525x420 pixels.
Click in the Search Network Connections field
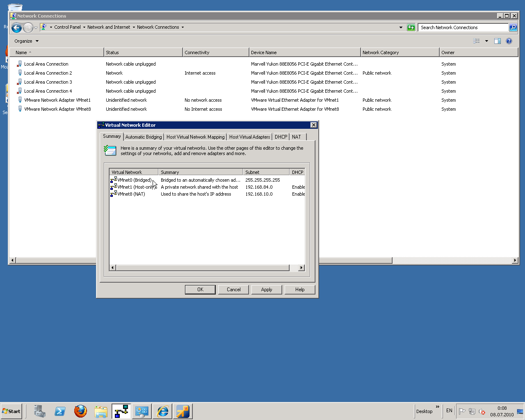[x=463, y=27]
